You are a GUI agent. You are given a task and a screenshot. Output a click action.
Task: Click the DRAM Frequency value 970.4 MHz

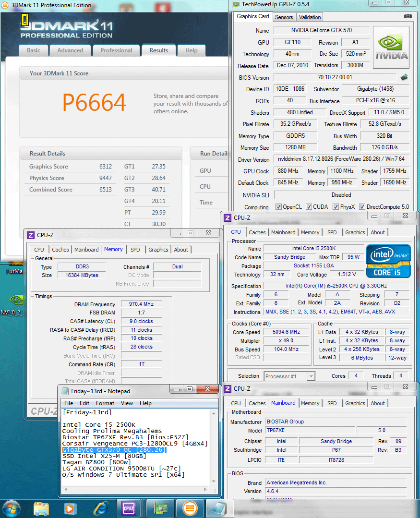click(x=141, y=304)
